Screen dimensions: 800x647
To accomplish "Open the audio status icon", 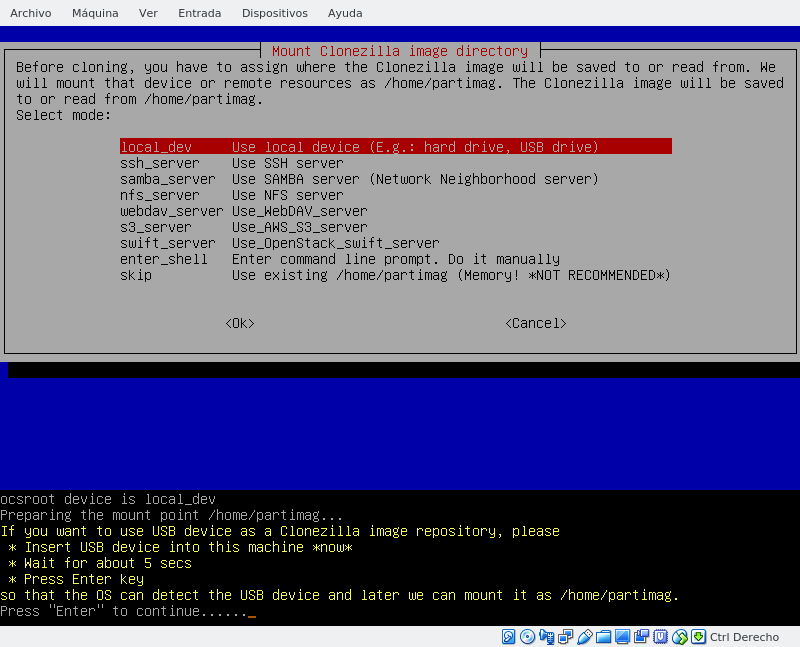I will point(546,637).
